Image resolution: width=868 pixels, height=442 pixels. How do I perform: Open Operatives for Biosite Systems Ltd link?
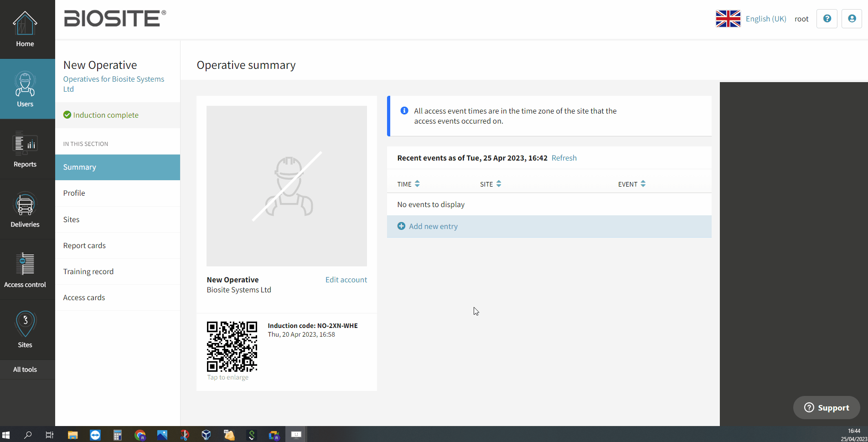point(114,84)
